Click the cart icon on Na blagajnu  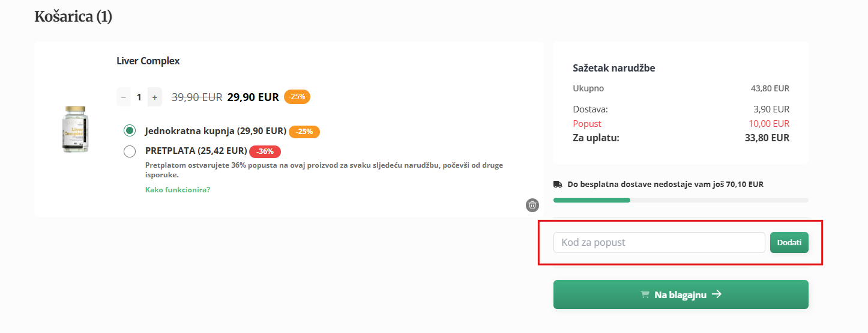pyautogui.click(x=645, y=295)
